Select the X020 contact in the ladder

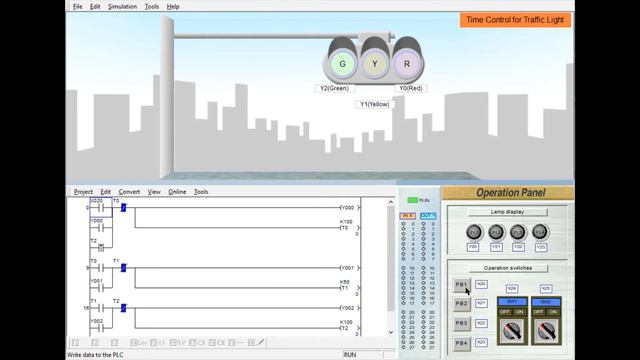101,207
